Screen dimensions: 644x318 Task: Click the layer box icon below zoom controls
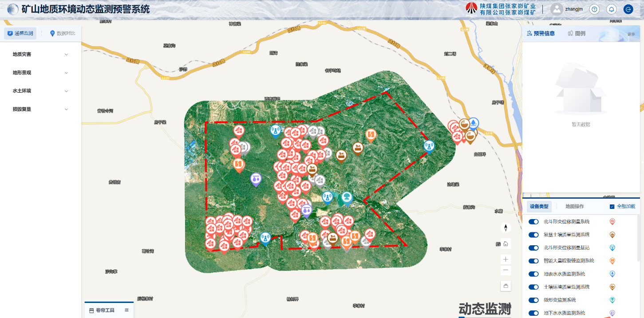click(506, 286)
